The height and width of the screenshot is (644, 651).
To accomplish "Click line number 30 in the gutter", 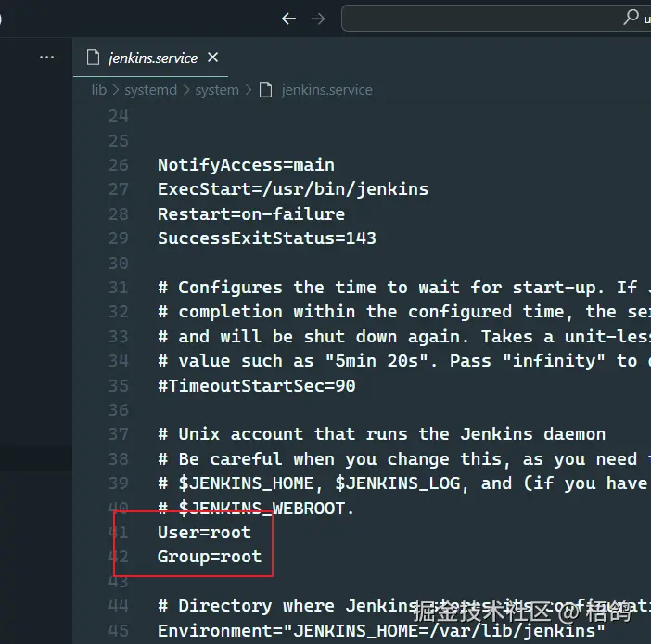I will (x=119, y=263).
